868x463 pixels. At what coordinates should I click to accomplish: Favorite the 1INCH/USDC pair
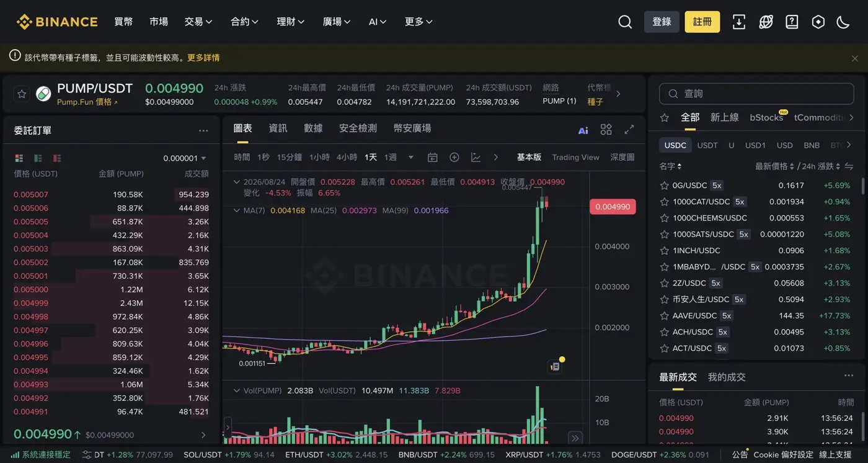[664, 251]
